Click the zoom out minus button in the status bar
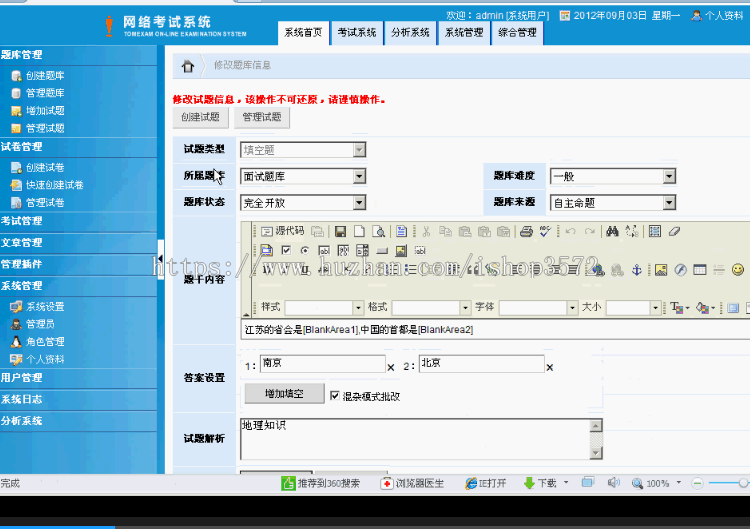This screenshot has width=750, height=529. coord(697,483)
